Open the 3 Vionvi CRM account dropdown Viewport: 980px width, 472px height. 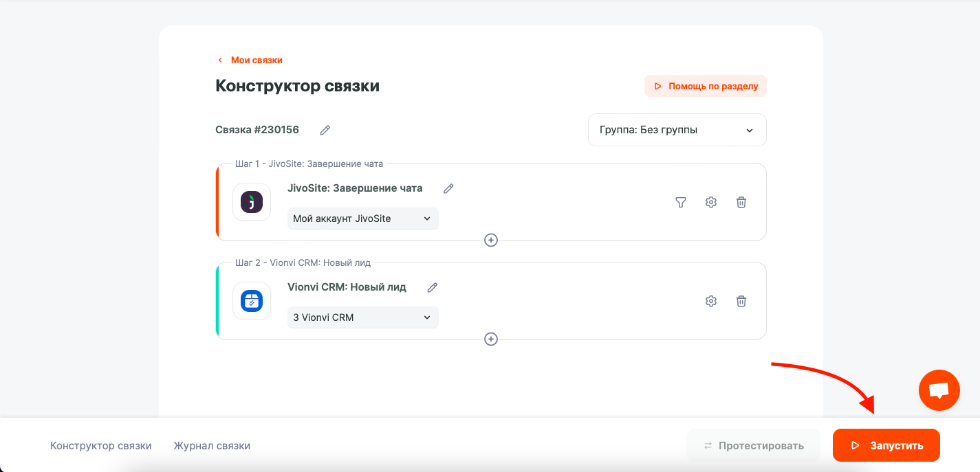[363, 317]
